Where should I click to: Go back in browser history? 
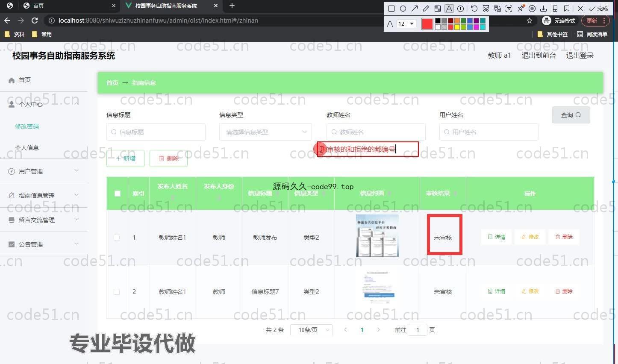tap(7, 21)
